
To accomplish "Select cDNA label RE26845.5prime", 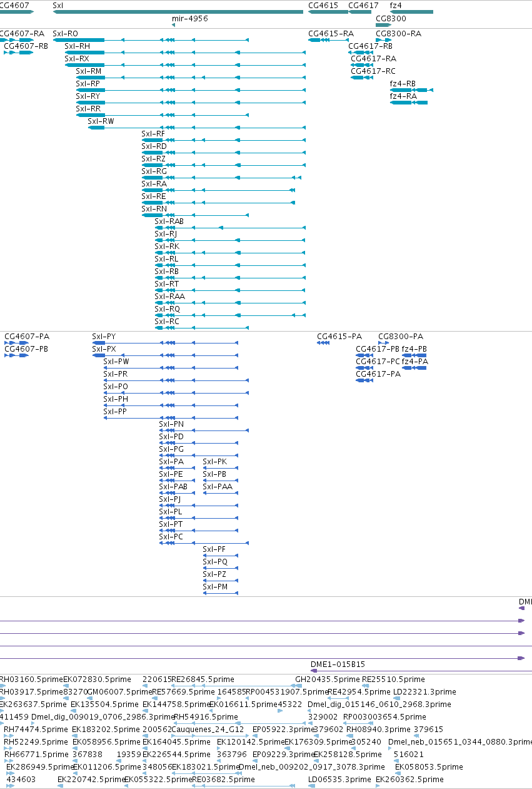I will pos(203,680).
